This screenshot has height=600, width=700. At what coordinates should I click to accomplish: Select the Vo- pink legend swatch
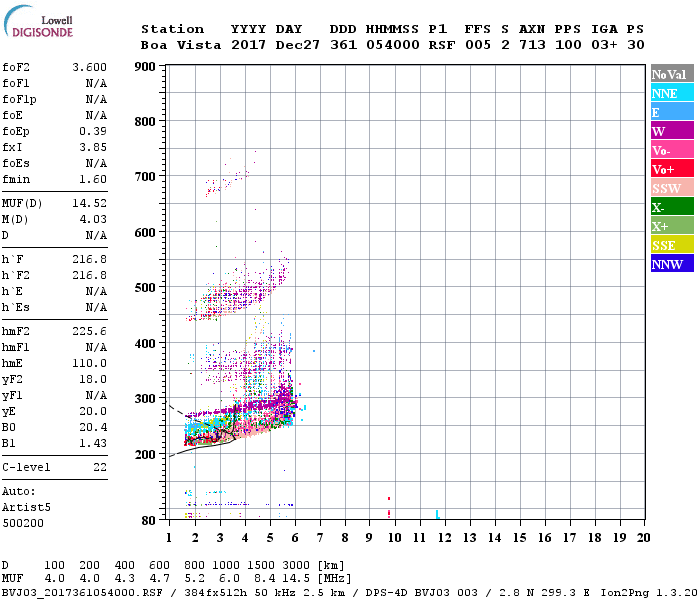(x=672, y=150)
